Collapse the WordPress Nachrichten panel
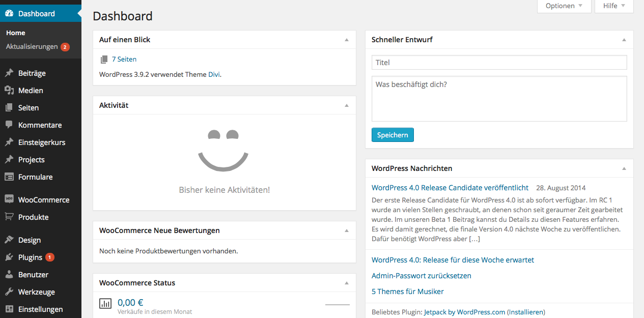The height and width of the screenshot is (318, 644). click(624, 168)
